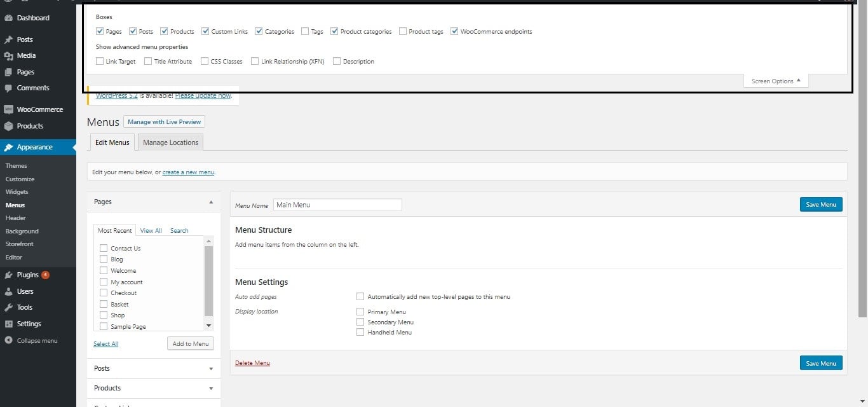Click the bottom Save Menu button
The height and width of the screenshot is (407, 868).
click(x=821, y=363)
